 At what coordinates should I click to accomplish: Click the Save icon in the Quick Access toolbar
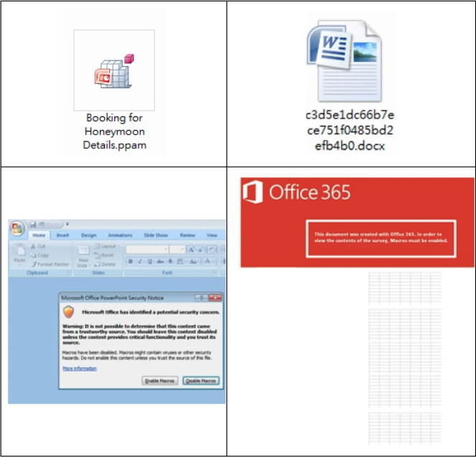coord(33,225)
